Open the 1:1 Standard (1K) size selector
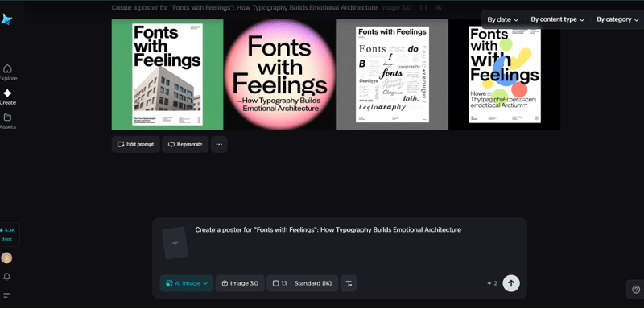 (x=303, y=283)
